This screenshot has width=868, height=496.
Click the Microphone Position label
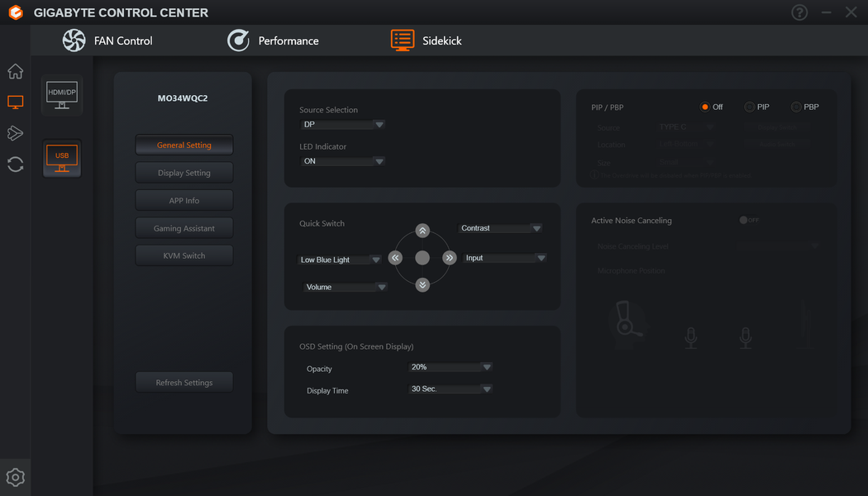pyautogui.click(x=631, y=270)
